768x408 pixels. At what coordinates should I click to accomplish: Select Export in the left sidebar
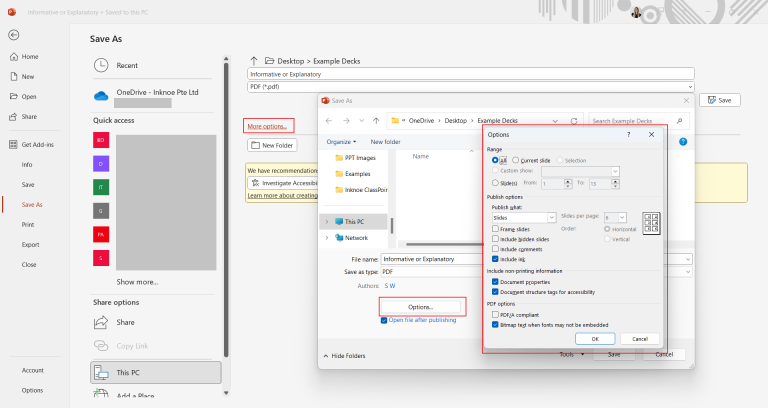(x=30, y=244)
